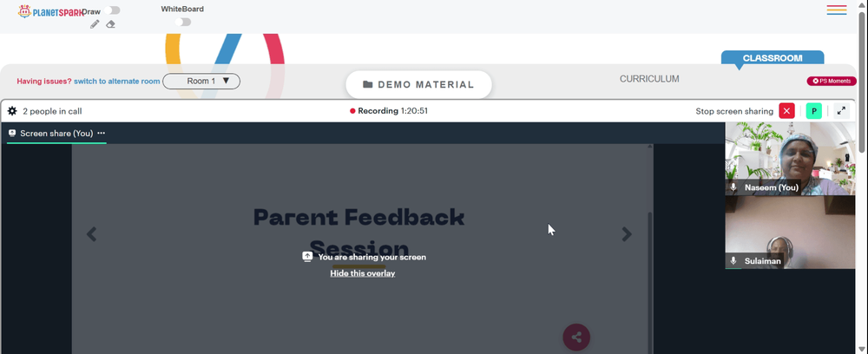This screenshot has width=868, height=354.
Task: Click the red stop screen sharing X
Action: [786, 111]
